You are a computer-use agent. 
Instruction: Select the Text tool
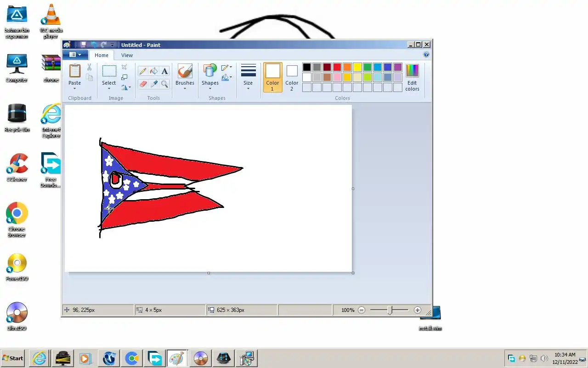164,71
